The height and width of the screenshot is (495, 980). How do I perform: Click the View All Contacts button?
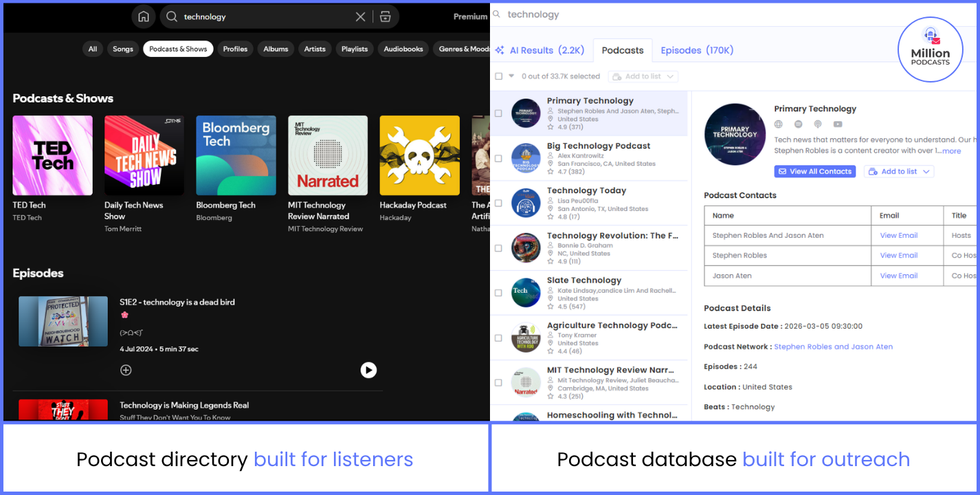click(x=814, y=171)
